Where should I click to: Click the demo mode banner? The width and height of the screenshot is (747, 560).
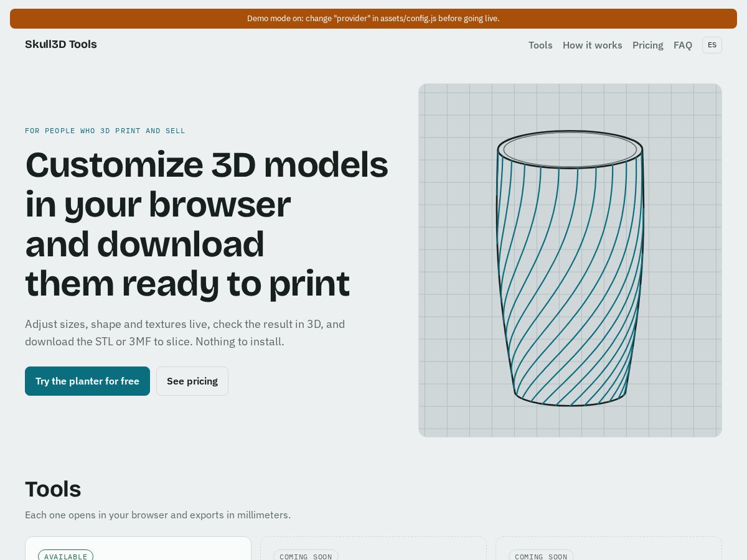[x=374, y=19]
